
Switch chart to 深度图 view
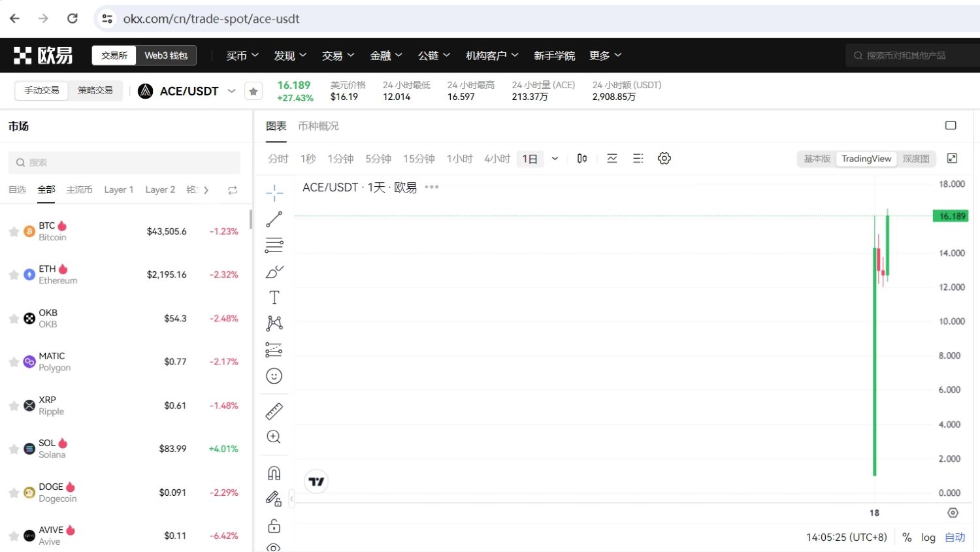point(916,159)
